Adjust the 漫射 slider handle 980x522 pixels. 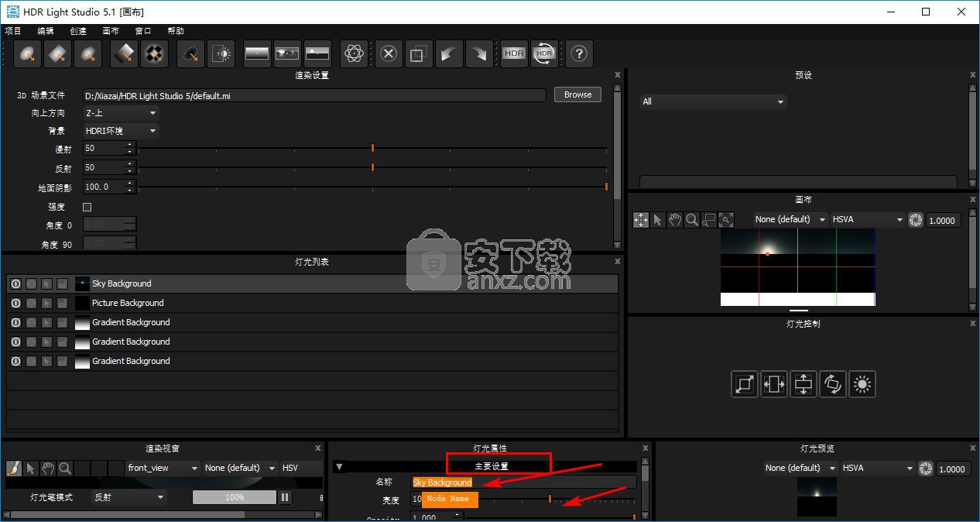(372, 147)
